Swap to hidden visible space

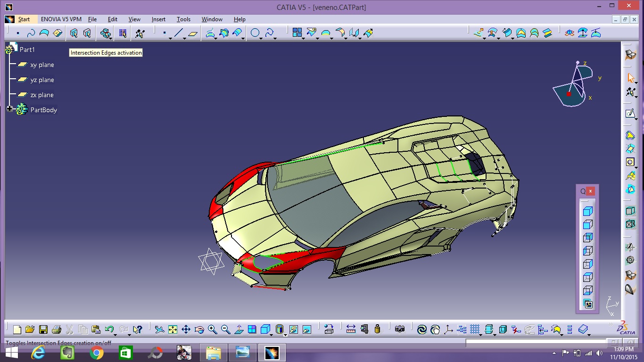click(x=307, y=329)
